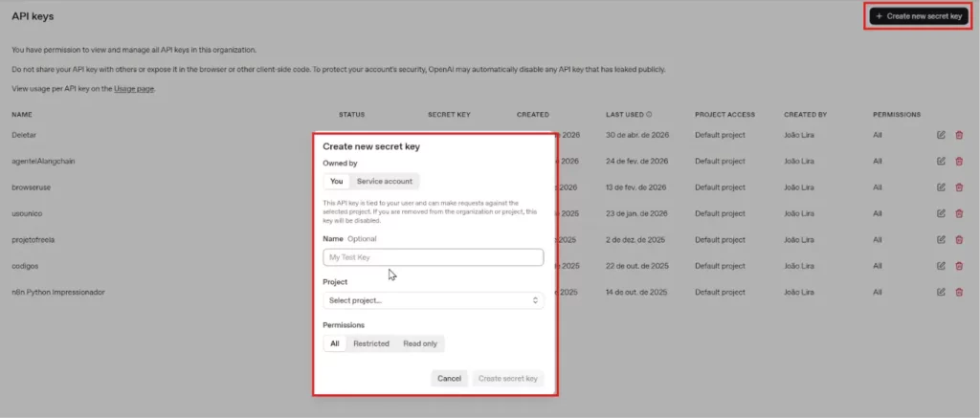Click Default project in Deletar row
The height and width of the screenshot is (418, 980).
coord(720,135)
